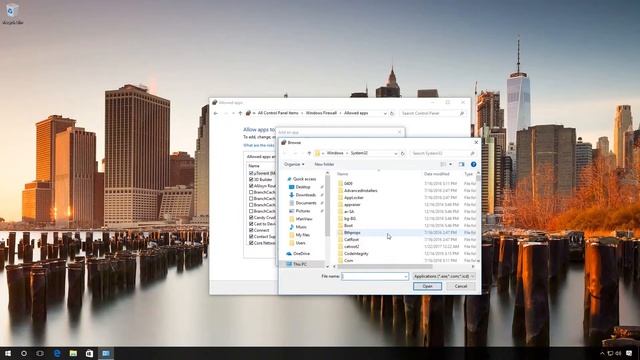The width and height of the screenshot is (640, 360).
Task: Select Desktop in navigation pane
Action: [303, 187]
